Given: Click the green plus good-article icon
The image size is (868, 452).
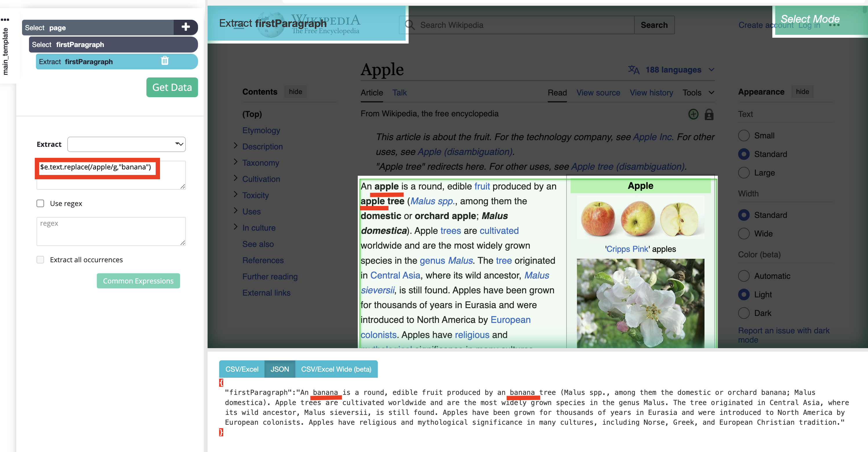Looking at the screenshot, I should [693, 114].
